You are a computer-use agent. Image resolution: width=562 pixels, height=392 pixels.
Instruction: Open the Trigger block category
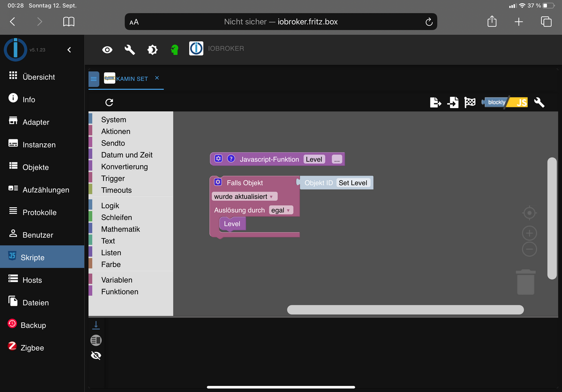pos(131,178)
